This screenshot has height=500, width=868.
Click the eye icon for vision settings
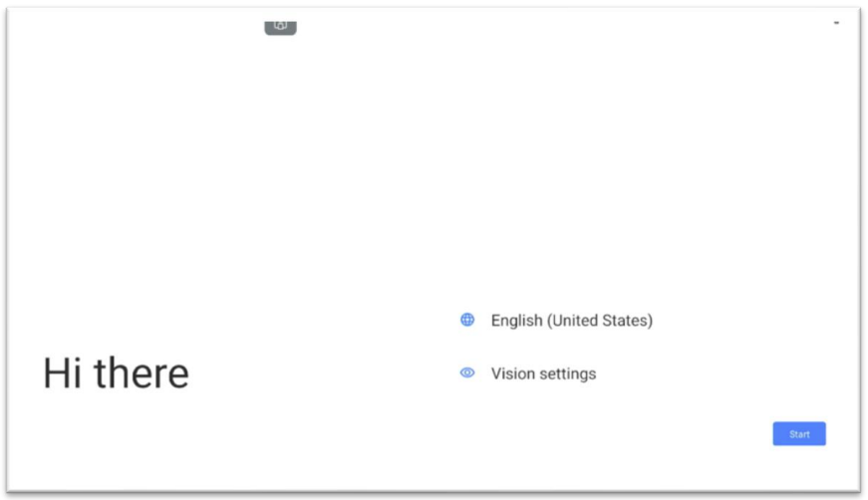click(x=467, y=373)
